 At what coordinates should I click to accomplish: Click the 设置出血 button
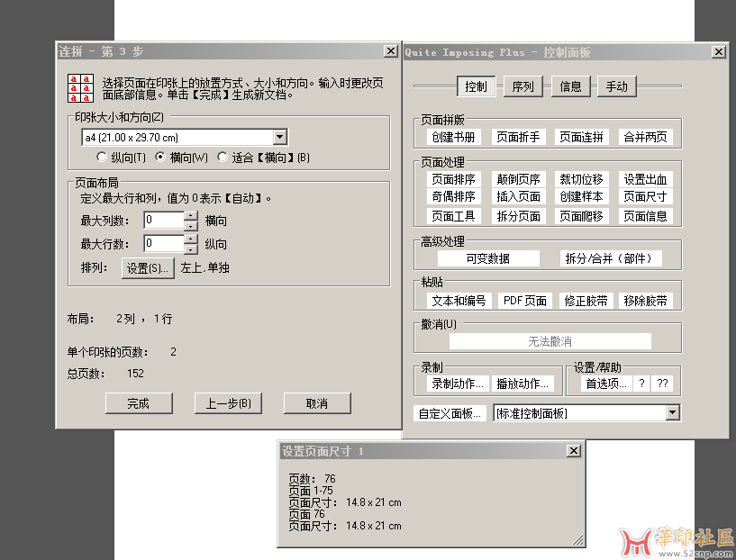645,179
